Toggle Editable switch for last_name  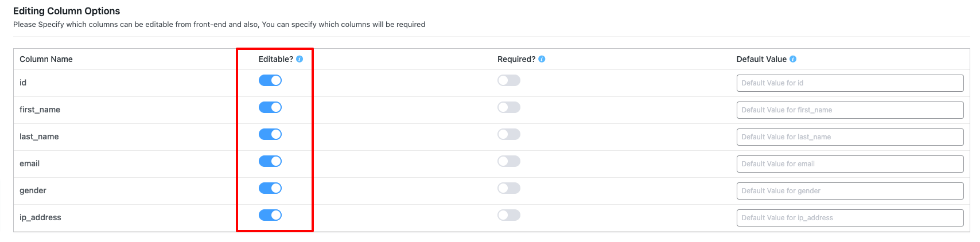[270, 134]
